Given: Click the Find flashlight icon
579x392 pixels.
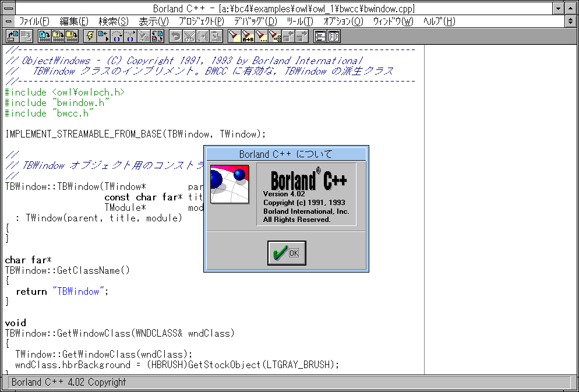Looking at the screenshot, I should pos(234,36).
